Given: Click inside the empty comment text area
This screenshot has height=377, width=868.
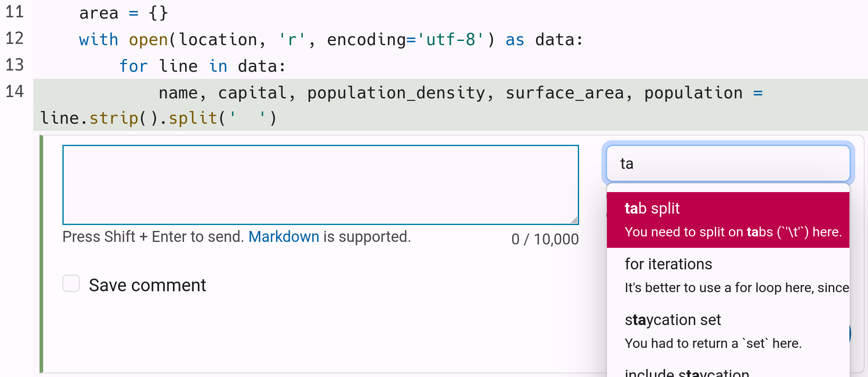Looking at the screenshot, I should click(321, 185).
